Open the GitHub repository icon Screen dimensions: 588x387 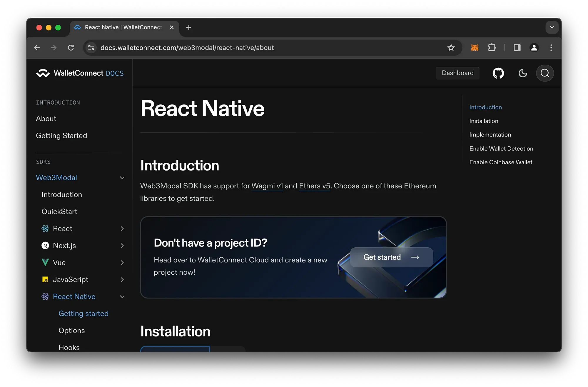coord(498,73)
